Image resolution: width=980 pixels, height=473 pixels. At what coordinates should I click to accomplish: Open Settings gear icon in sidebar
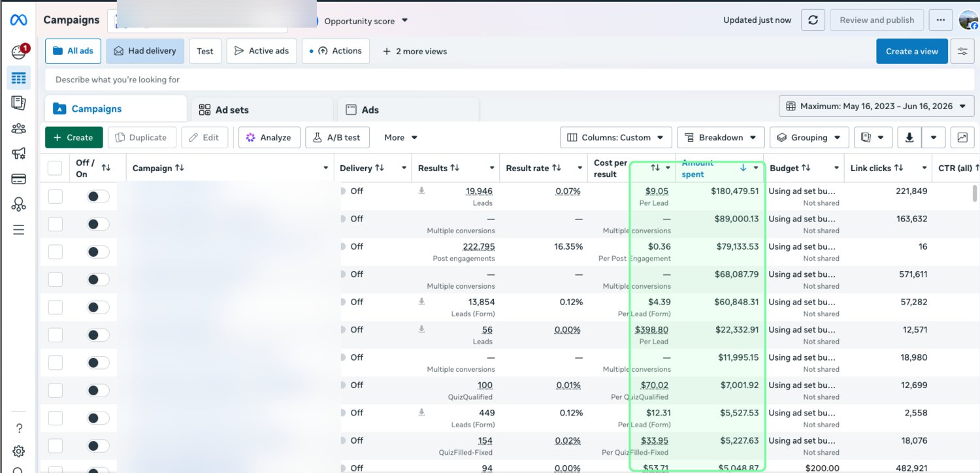(18, 451)
